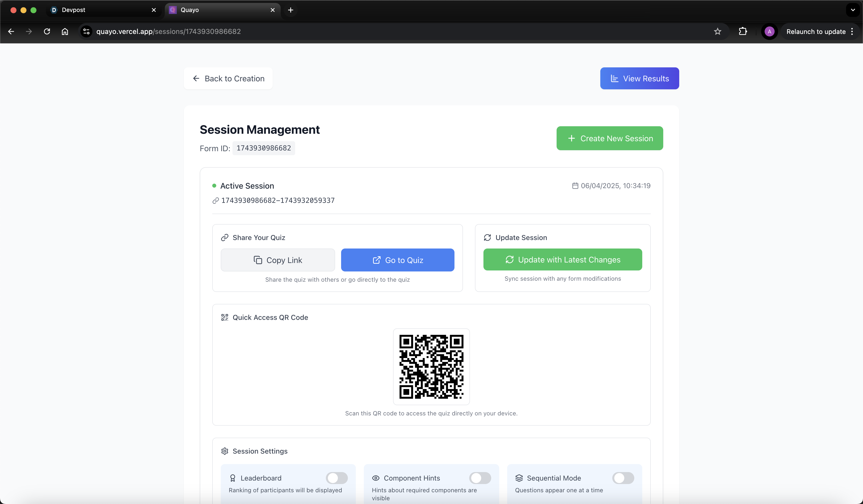
Task: Turn on Component Hints switch
Action: [x=479, y=478]
